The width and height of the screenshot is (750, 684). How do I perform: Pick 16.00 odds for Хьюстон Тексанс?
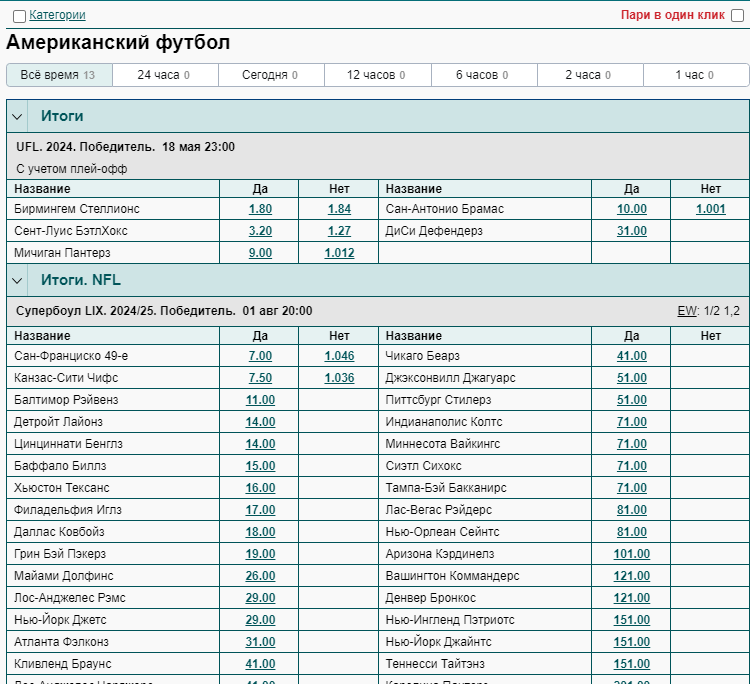tap(260, 488)
